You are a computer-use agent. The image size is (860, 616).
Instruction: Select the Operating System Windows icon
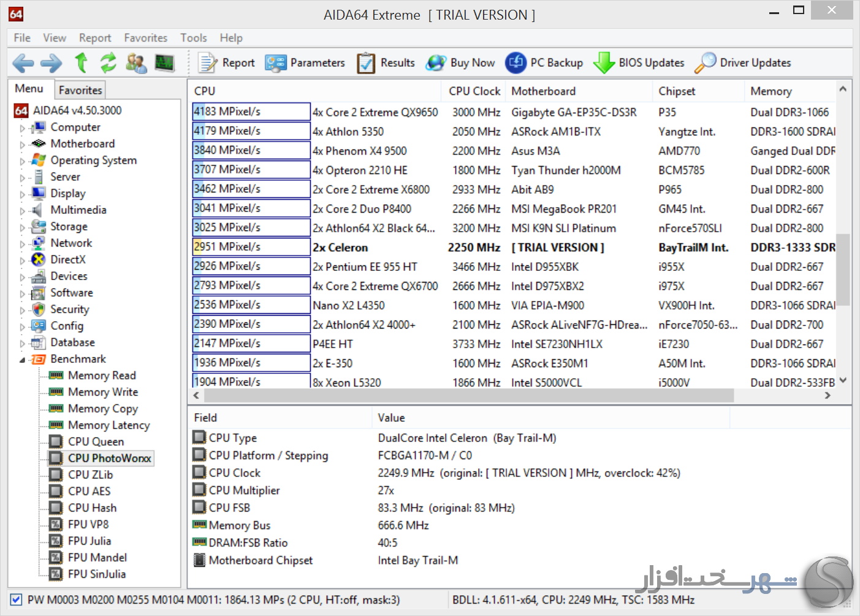(x=39, y=161)
